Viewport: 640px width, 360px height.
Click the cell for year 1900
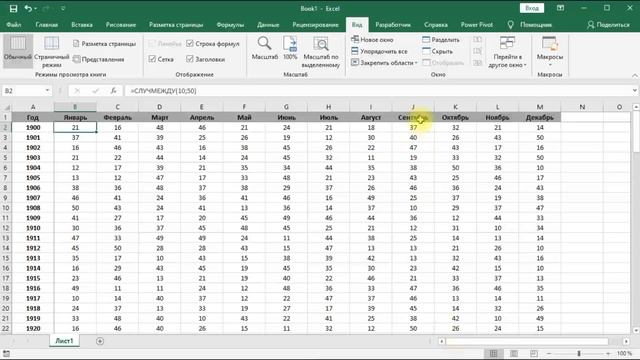[x=33, y=127]
